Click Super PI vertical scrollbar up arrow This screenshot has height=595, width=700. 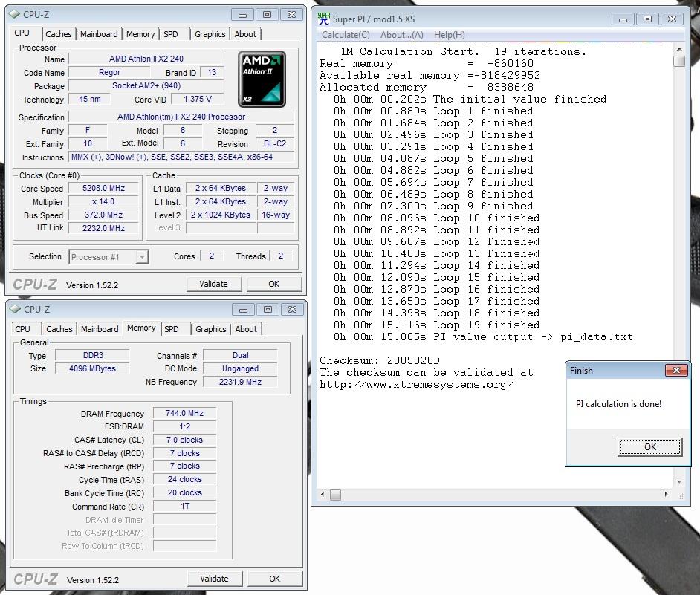coord(679,48)
